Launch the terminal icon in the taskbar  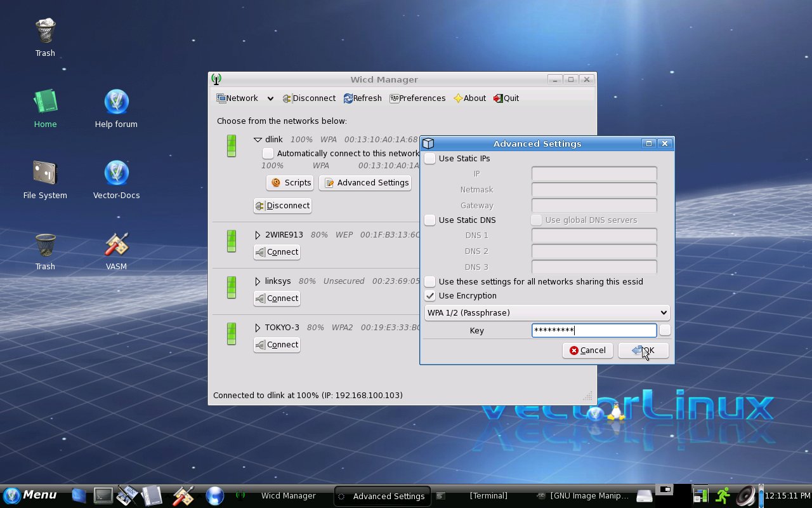point(103,495)
